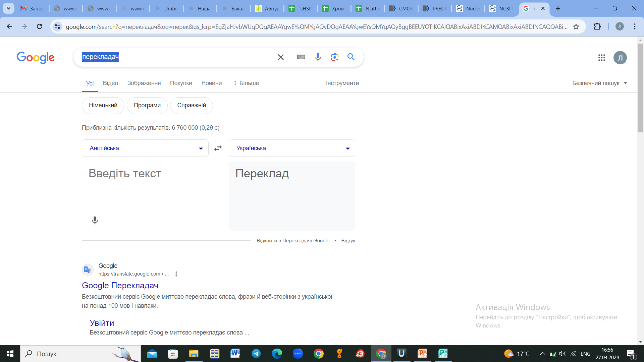Click the vertical page scrollbar thumb

coord(640,88)
